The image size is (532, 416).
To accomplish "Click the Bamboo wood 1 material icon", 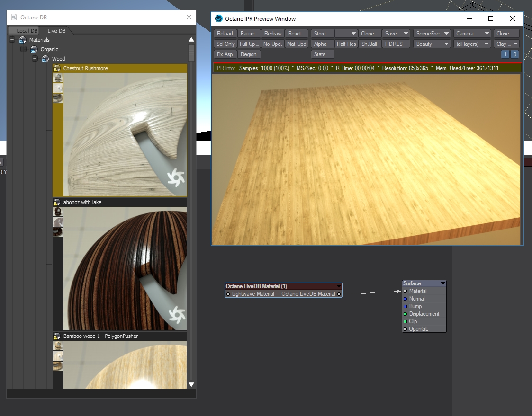I will [x=57, y=336].
